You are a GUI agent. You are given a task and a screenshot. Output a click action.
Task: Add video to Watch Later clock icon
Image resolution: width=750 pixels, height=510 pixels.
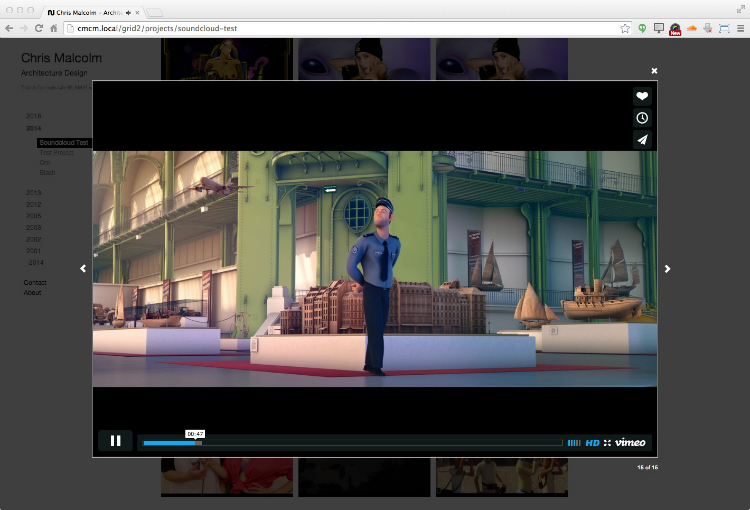[642, 118]
